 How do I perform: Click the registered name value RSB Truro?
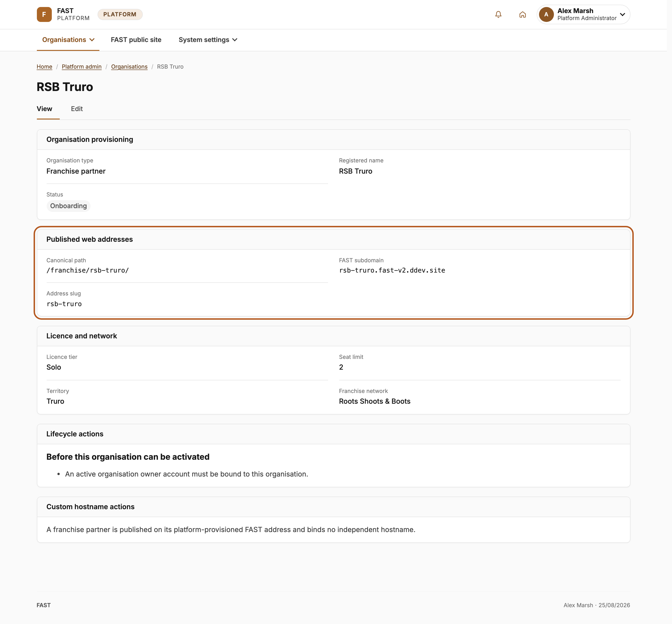[356, 171]
